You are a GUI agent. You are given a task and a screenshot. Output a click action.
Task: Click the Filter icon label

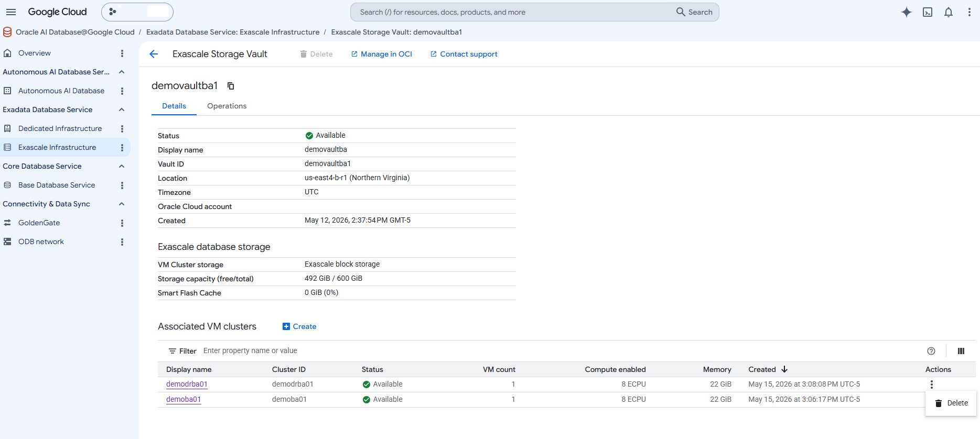tap(182, 351)
